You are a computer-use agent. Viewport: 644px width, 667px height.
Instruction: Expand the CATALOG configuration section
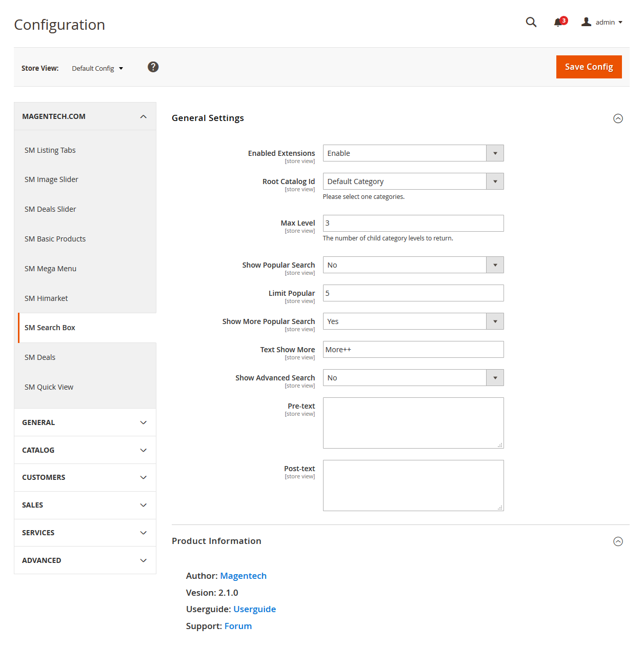click(x=85, y=450)
